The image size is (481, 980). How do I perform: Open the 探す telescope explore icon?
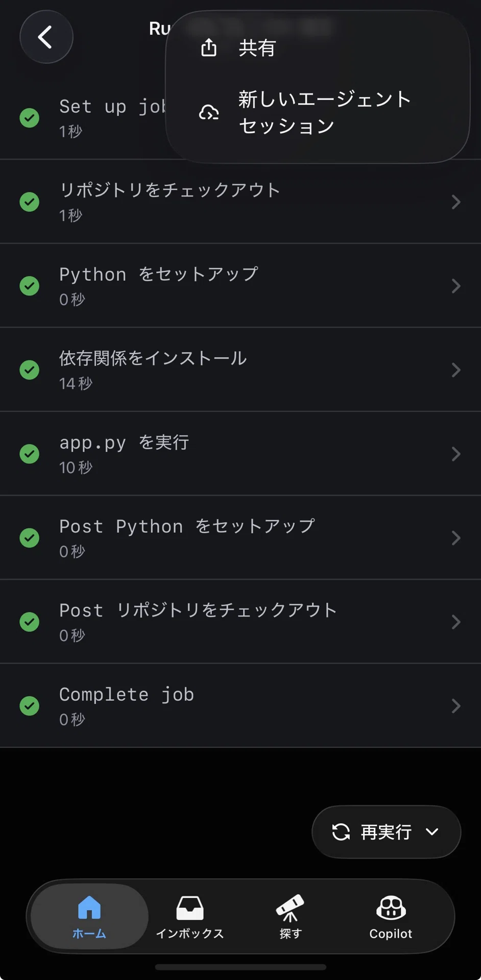click(290, 908)
